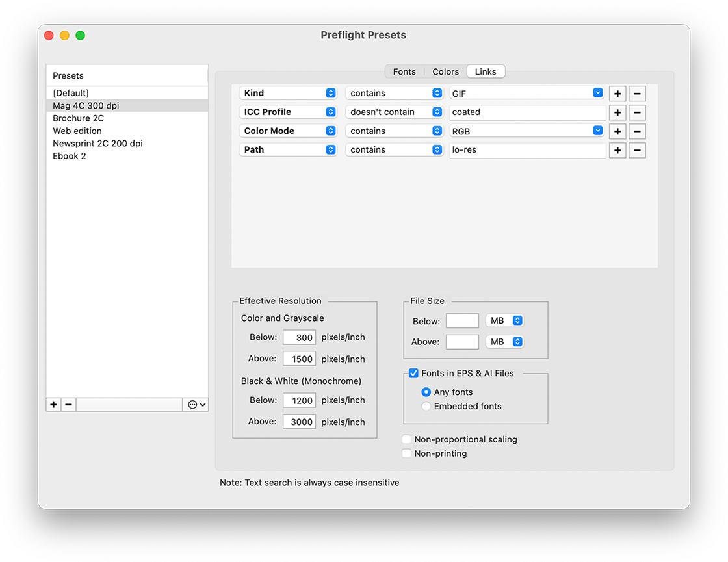This screenshot has width=728, height=562.
Task: Select the Newsprint 2C 200 dpi preset
Action: tap(97, 143)
